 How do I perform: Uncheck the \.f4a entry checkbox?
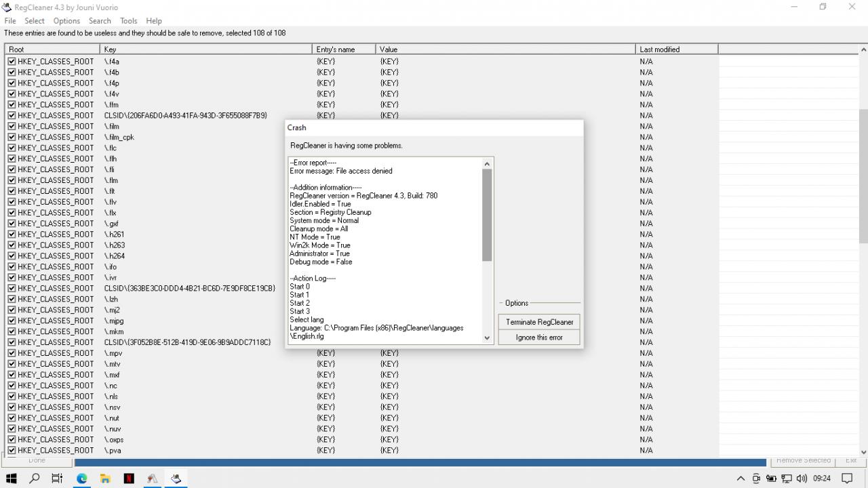tap(12, 61)
